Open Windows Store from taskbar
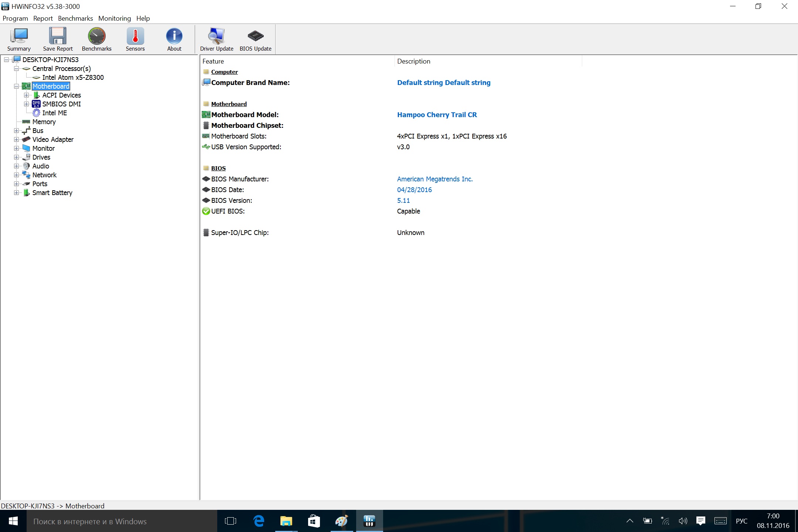This screenshot has width=798, height=532. pos(314,521)
